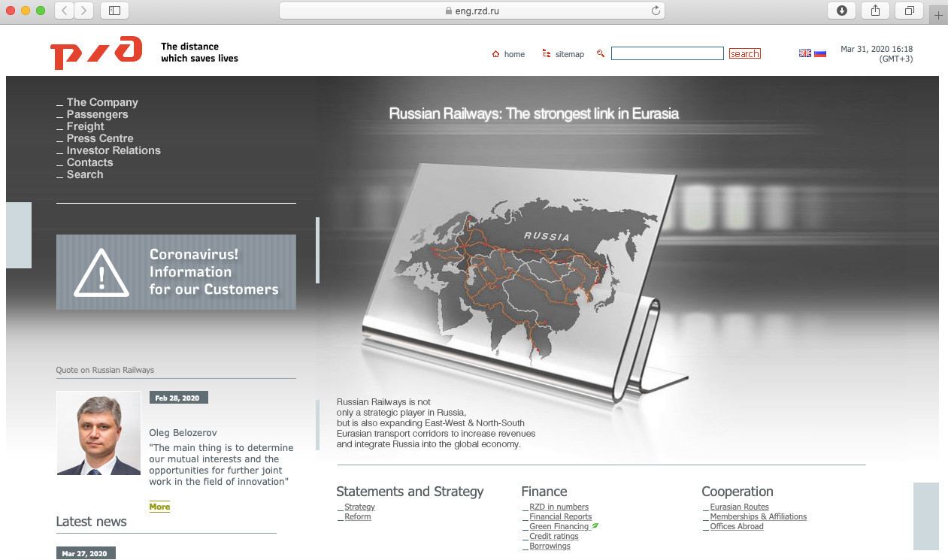The image size is (948, 560).
Task: Open the Eurasian Routes link
Action: pos(739,507)
